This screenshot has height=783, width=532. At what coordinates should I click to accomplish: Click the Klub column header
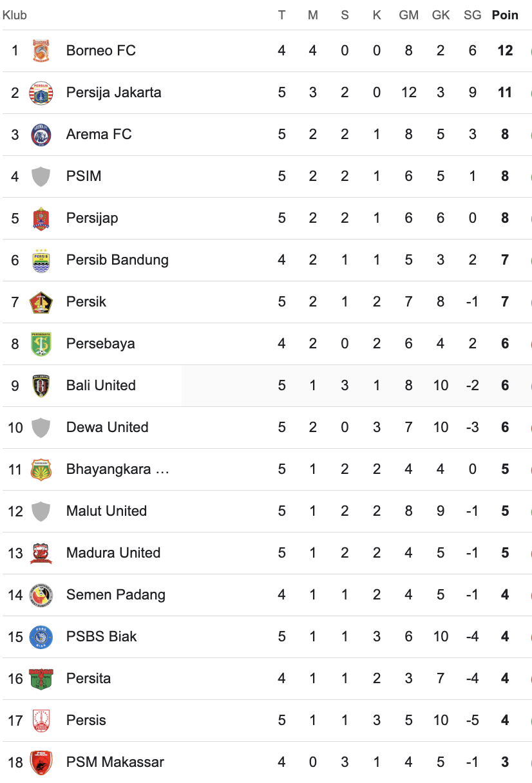pyautogui.click(x=15, y=15)
